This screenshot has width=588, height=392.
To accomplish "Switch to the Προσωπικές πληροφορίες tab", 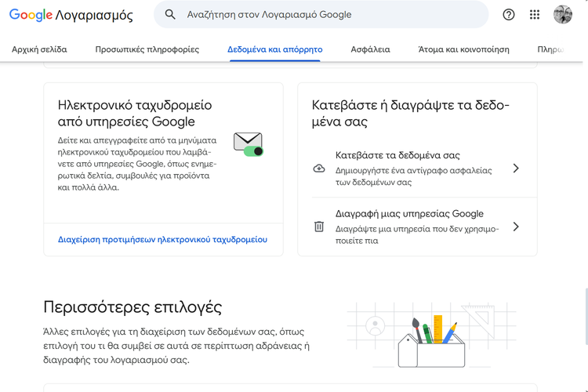I will 147,49.
